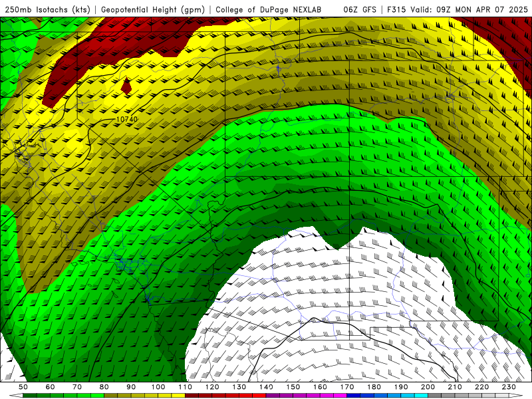The image size is (532, 399).
Task: Select the dark purple swatch just after 140
Action: click(x=273, y=396)
